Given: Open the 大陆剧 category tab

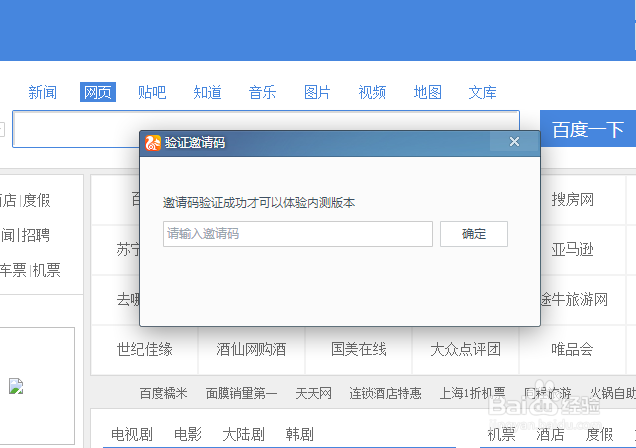Looking at the screenshot, I should 243,434.
